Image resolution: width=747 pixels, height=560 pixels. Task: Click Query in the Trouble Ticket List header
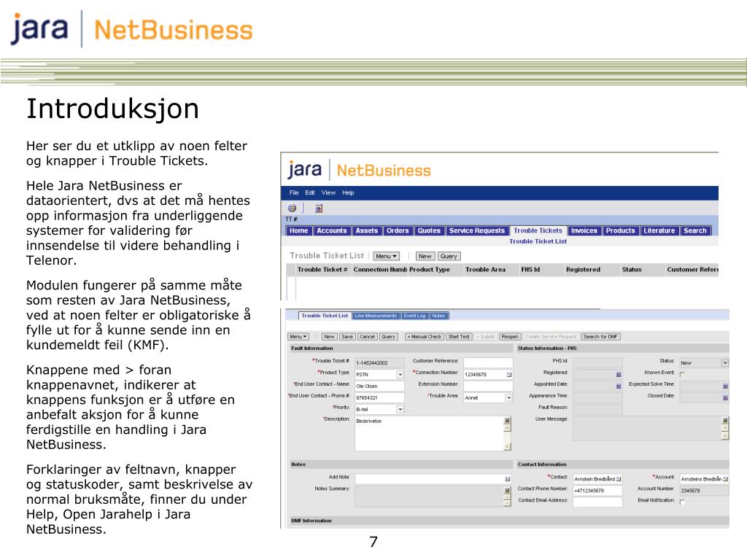(449, 256)
